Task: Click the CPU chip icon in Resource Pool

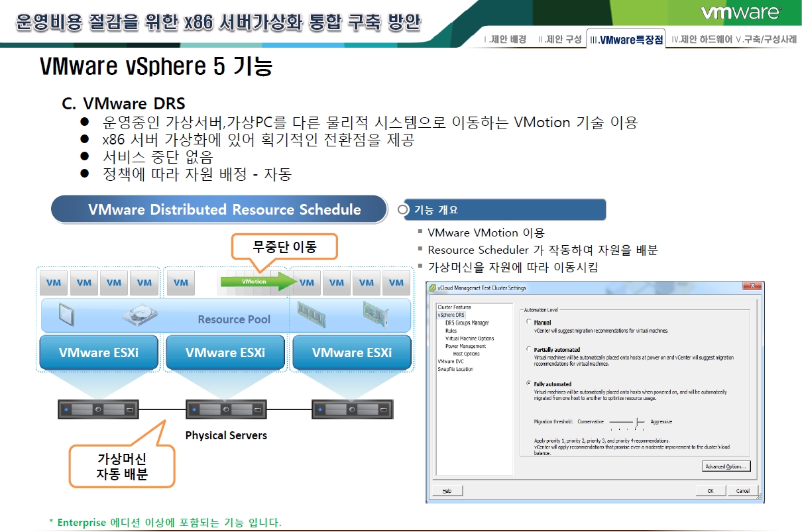Action: point(66,315)
